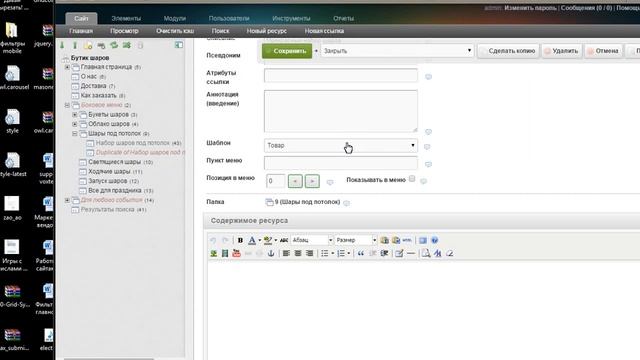Click the Сделать копию button
Image resolution: width=640 pixels, height=360 pixels.
[508, 51]
